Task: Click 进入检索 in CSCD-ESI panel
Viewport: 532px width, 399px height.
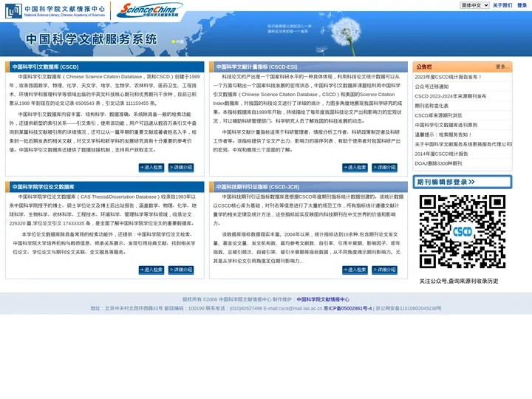Action: tap(355, 167)
